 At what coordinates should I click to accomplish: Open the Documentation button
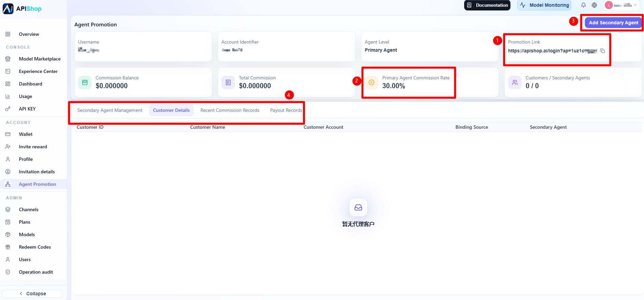[x=487, y=5]
